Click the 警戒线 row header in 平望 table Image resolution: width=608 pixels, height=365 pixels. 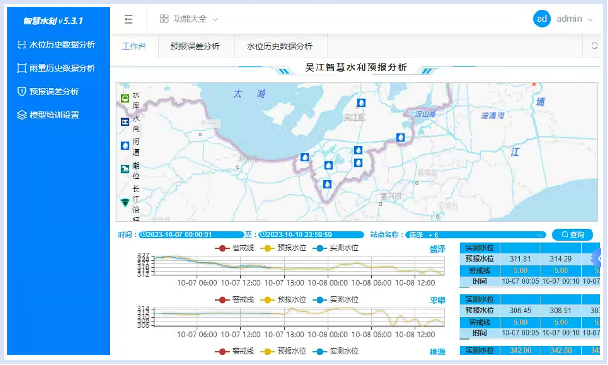point(480,322)
